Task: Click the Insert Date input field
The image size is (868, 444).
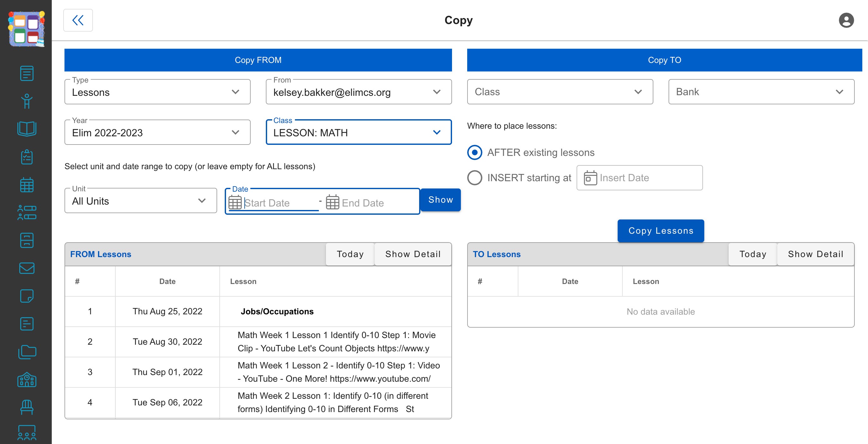Action: pos(639,178)
